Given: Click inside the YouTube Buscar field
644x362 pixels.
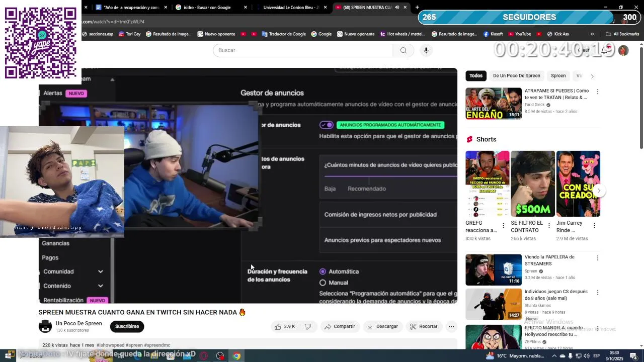Looking at the screenshot, I should 303,50.
